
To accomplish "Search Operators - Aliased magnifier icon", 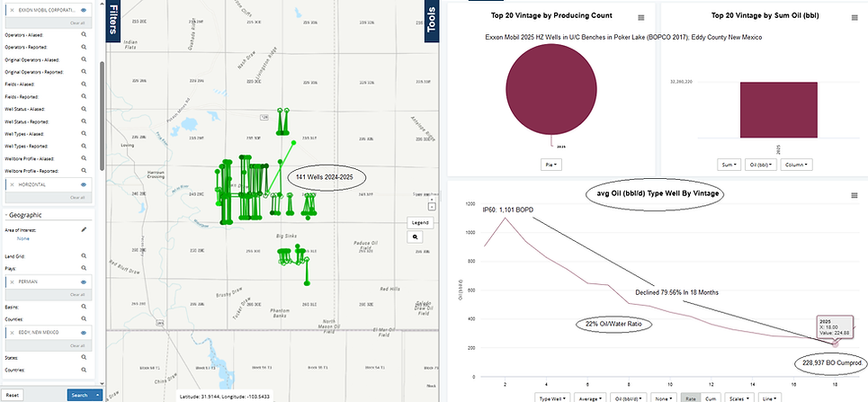I will click(85, 34).
